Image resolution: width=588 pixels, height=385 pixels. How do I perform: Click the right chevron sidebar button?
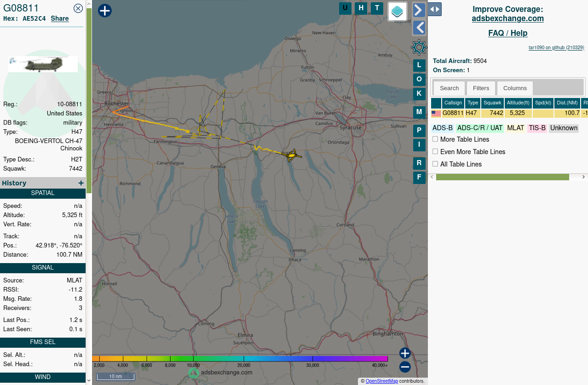[419, 10]
